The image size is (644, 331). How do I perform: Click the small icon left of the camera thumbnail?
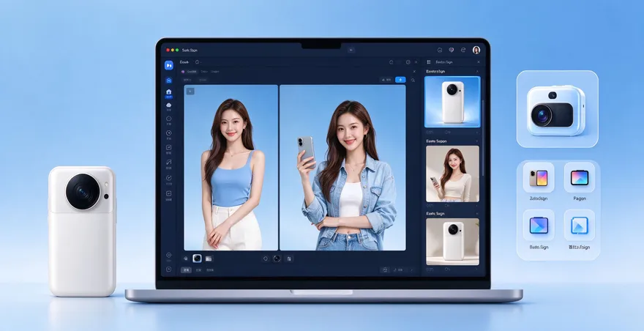pos(186,259)
